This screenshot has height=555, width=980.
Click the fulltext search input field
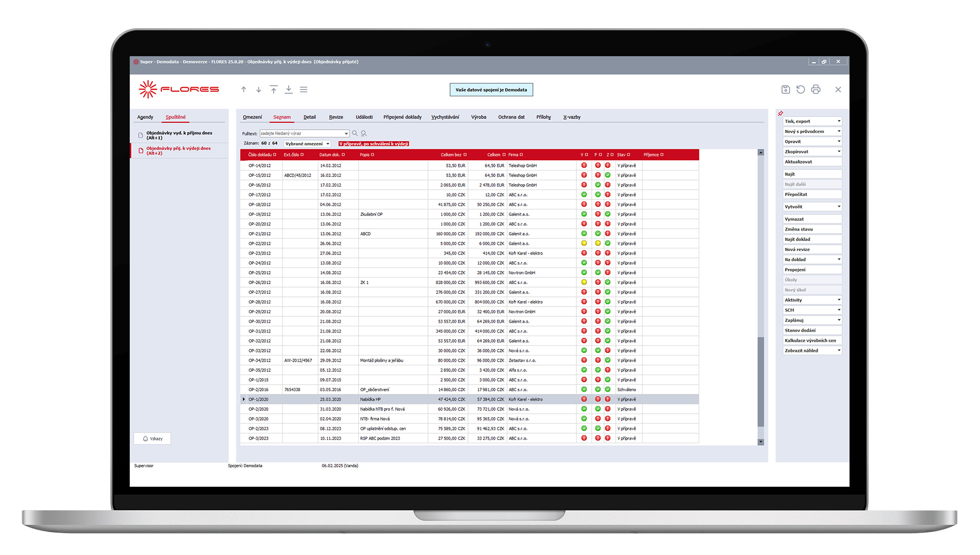coord(301,134)
